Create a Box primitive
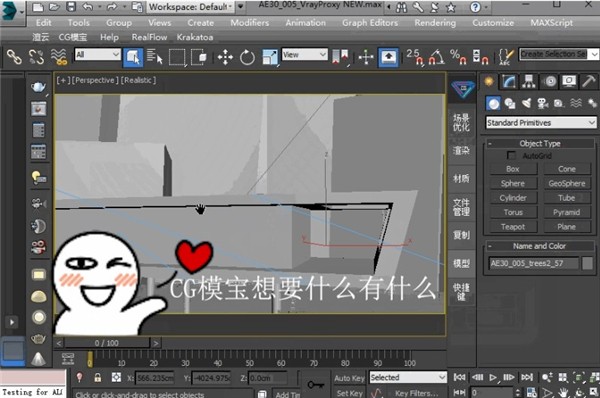This screenshot has height=398, width=600. [x=513, y=169]
